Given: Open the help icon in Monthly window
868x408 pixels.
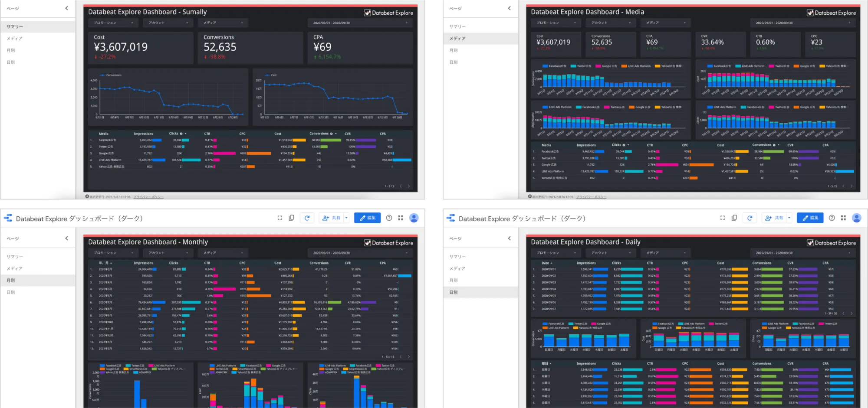Looking at the screenshot, I should pos(389,218).
